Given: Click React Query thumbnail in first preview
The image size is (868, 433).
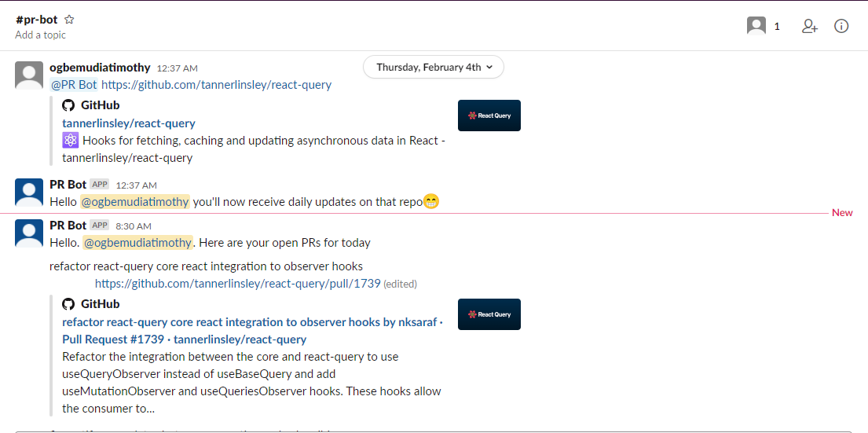Looking at the screenshot, I should (x=489, y=116).
